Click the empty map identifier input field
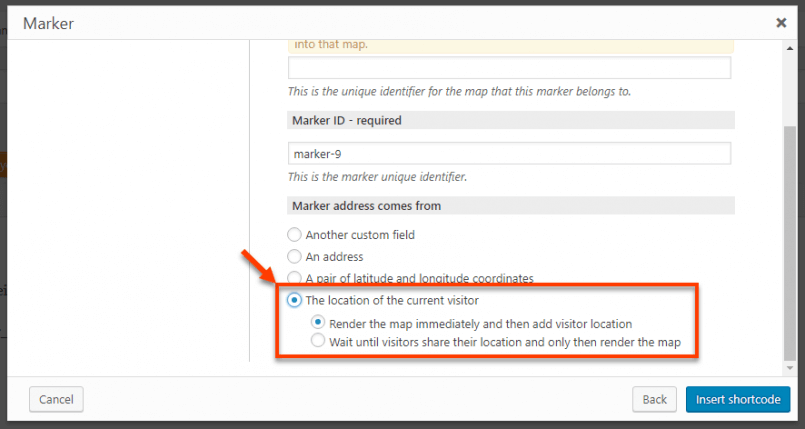The image size is (805, 429). click(x=509, y=68)
